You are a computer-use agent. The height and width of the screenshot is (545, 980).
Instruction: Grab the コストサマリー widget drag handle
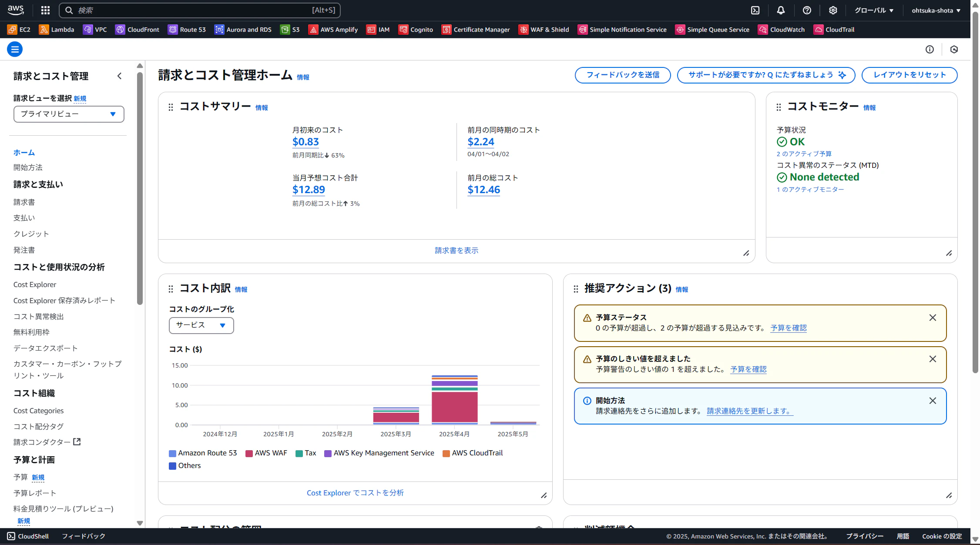click(x=171, y=107)
